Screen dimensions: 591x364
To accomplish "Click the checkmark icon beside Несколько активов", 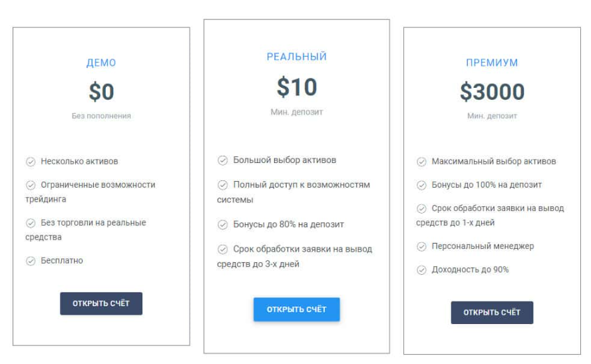I will 31,161.
